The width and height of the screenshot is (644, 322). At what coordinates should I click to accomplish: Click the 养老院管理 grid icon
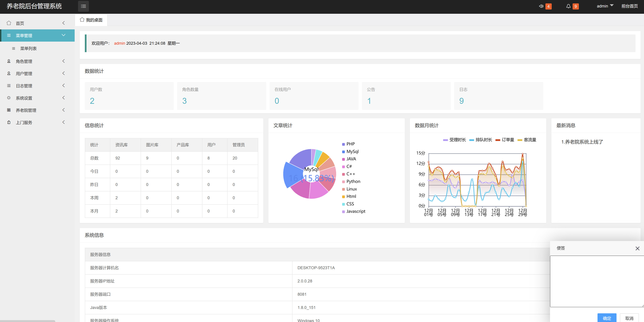(9, 110)
